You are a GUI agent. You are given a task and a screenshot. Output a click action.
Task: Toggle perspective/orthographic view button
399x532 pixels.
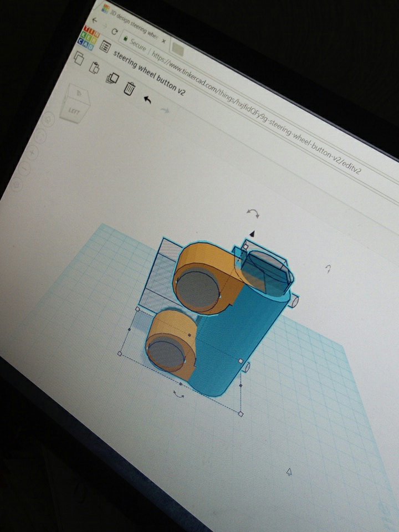(x=17, y=185)
